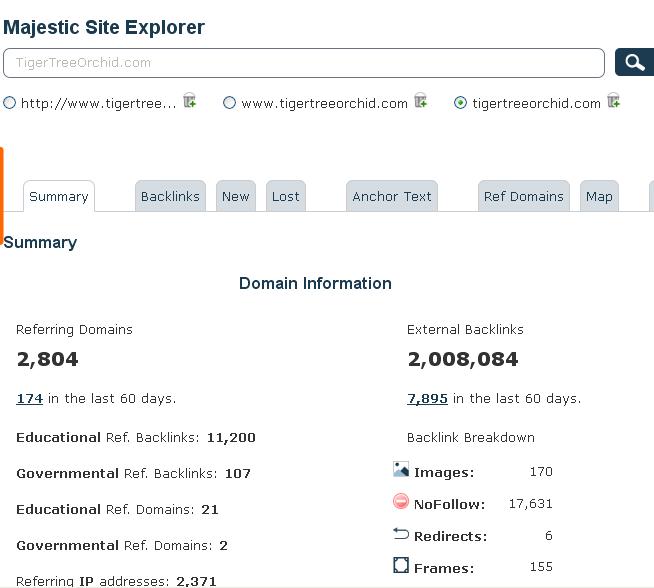654x588 pixels.
Task: Click the magnifier search button
Action: click(634, 62)
